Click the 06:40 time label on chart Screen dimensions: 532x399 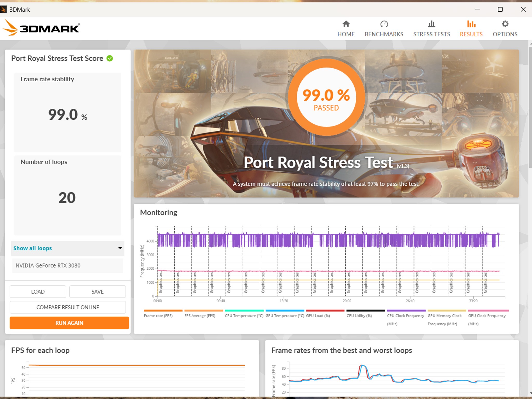coord(221,301)
